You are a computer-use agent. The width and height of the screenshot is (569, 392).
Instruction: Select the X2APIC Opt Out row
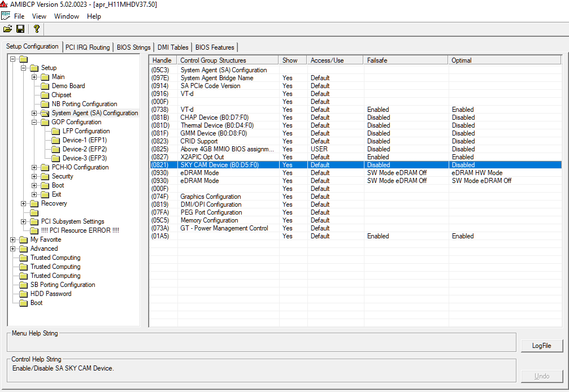355,157
